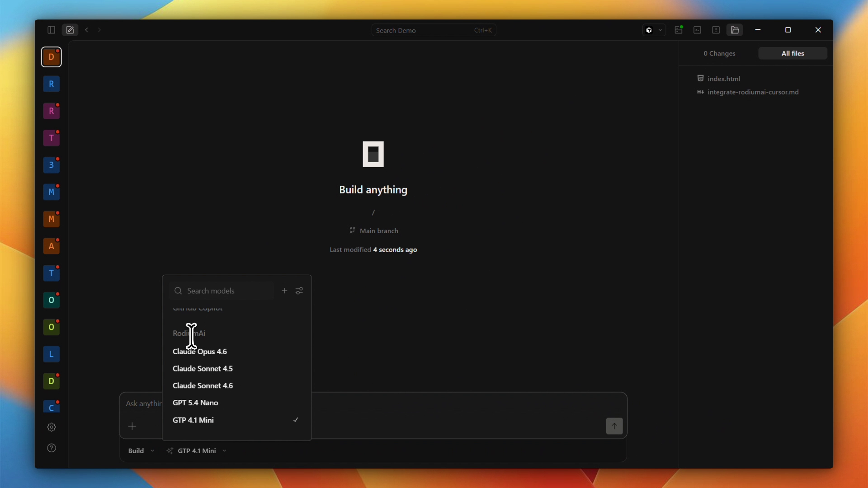Open the blue R project avatar
Viewport: 868px width, 488px height.
[52, 84]
